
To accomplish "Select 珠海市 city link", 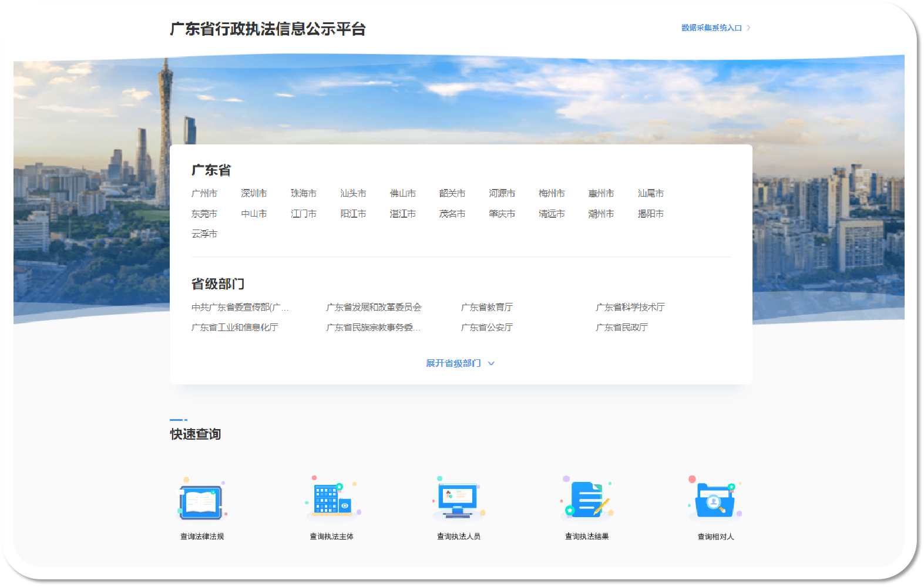I will click(x=303, y=193).
